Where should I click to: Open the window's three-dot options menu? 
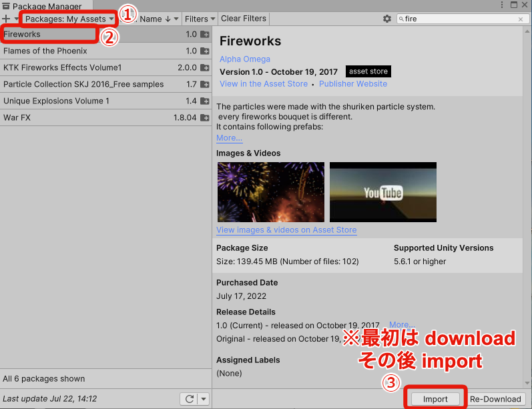(502, 5)
